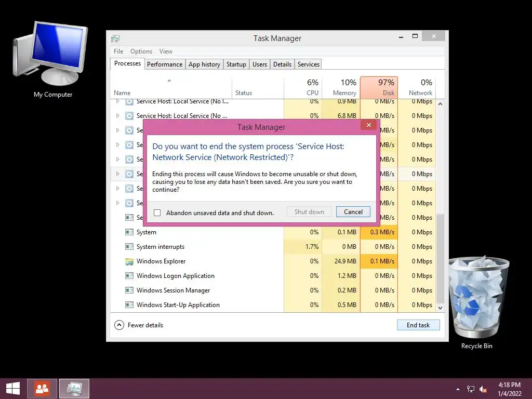The image size is (532, 399).
Task: Open the My Computer desktop icon
Action: click(51, 60)
